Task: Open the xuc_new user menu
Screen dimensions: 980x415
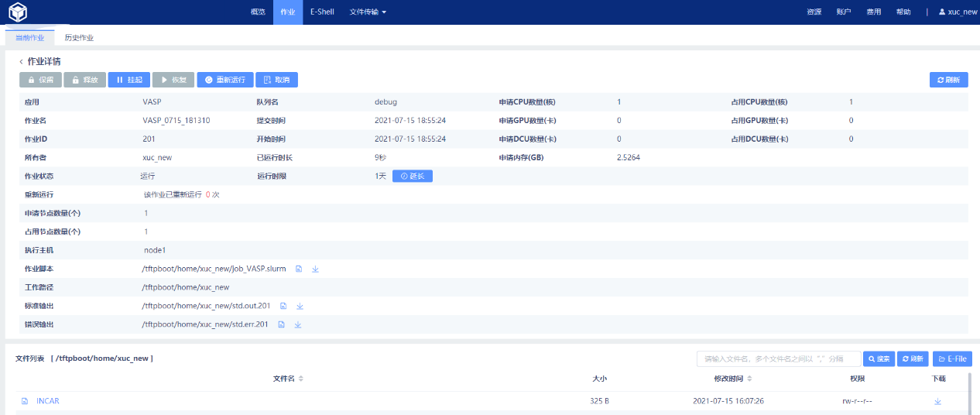Action: 958,12
